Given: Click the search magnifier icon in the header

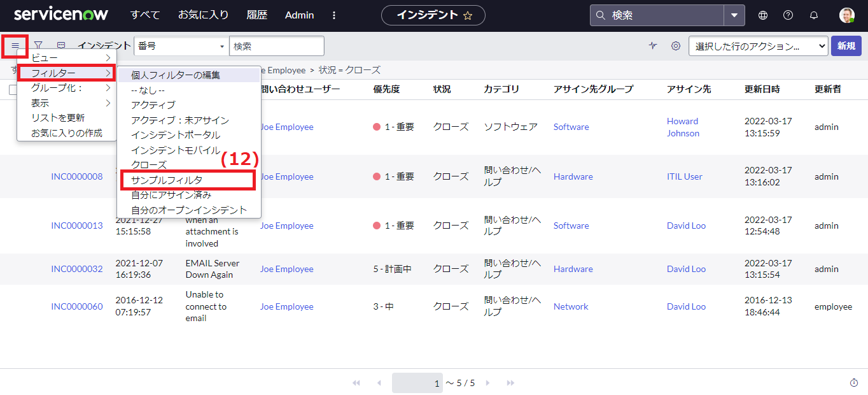Looking at the screenshot, I should pos(599,14).
